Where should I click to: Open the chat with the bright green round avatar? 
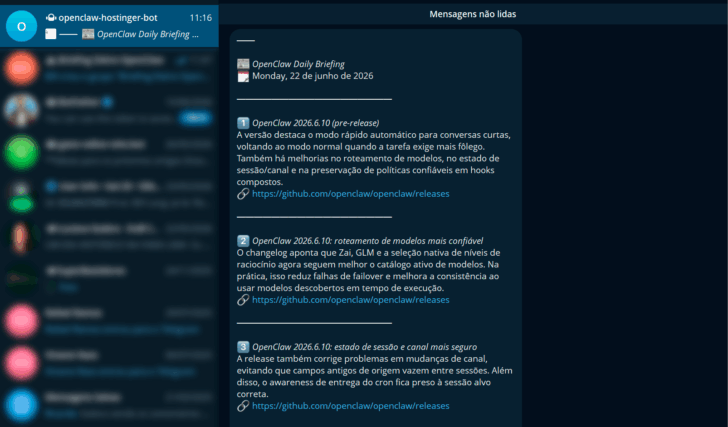(x=109, y=153)
